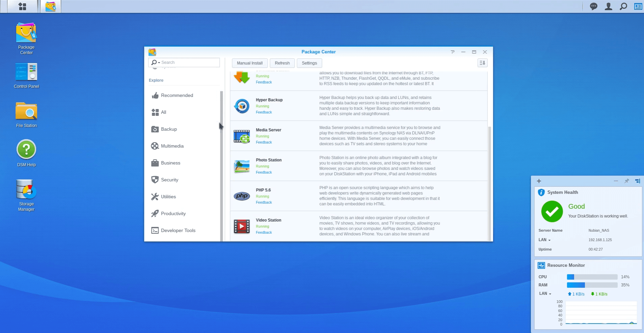Click the RAM usage bar

[x=592, y=285]
